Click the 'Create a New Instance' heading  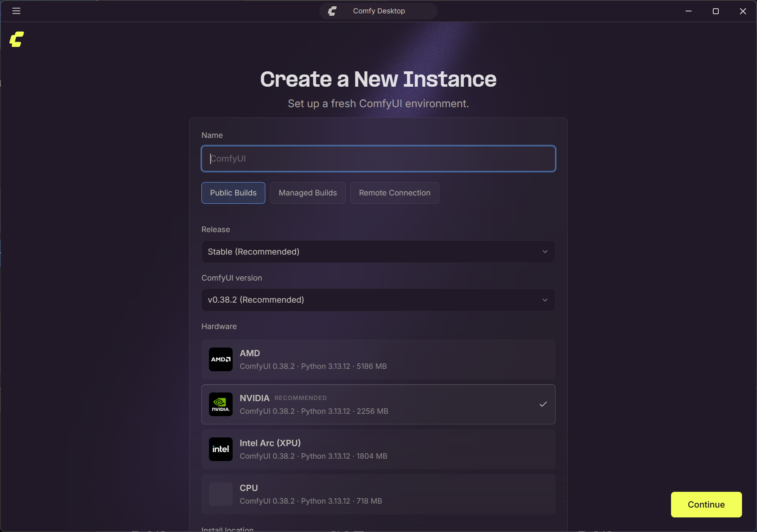378,79
